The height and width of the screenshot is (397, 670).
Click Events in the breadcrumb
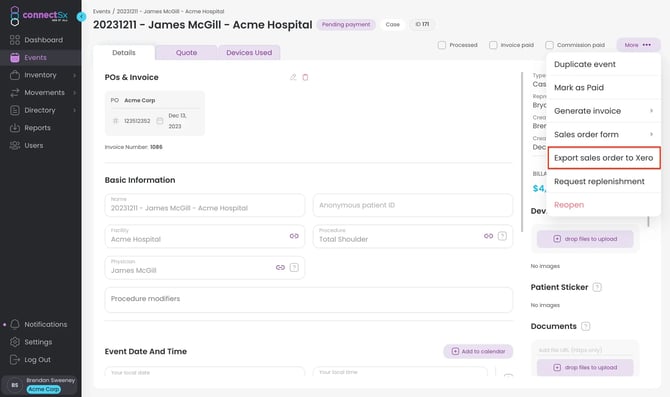pyautogui.click(x=102, y=12)
